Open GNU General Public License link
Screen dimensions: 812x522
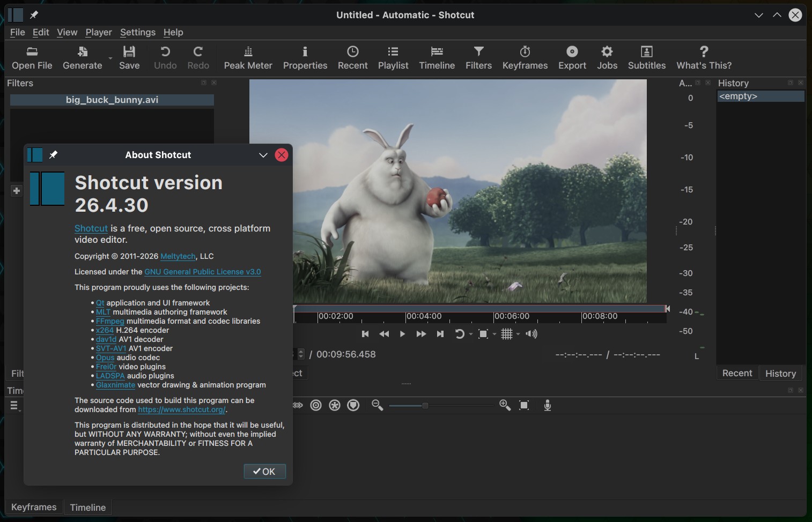point(202,272)
